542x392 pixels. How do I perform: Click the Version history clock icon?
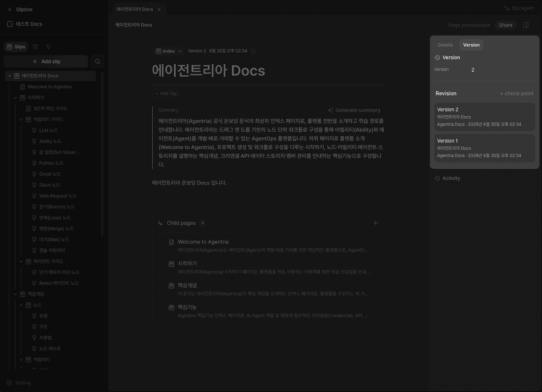(437, 58)
